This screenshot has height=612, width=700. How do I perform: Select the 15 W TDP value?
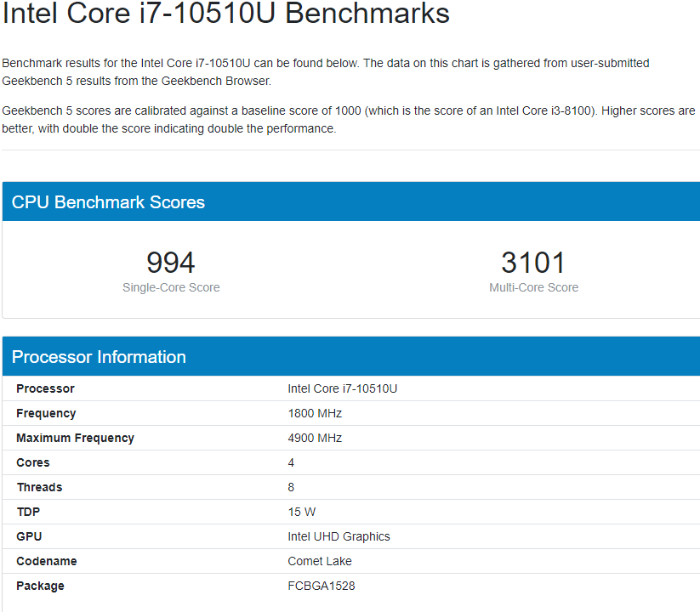[x=302, y=512]
